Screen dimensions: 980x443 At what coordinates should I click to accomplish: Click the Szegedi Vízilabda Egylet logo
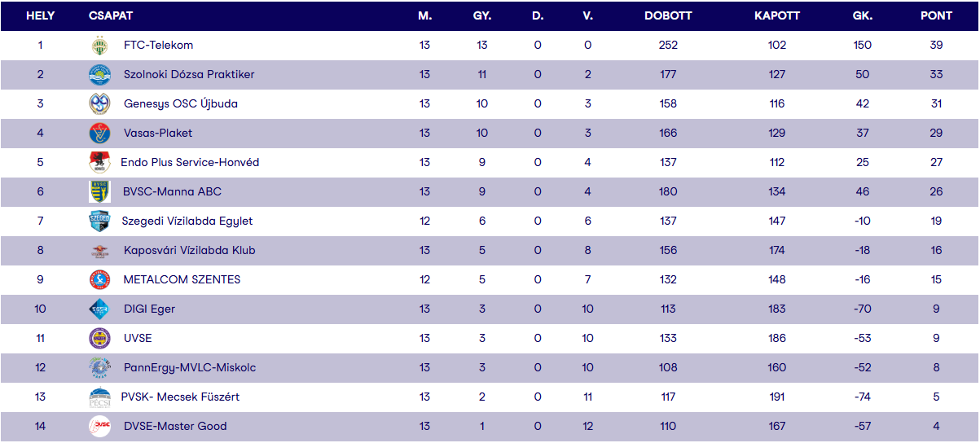(99, 221)
